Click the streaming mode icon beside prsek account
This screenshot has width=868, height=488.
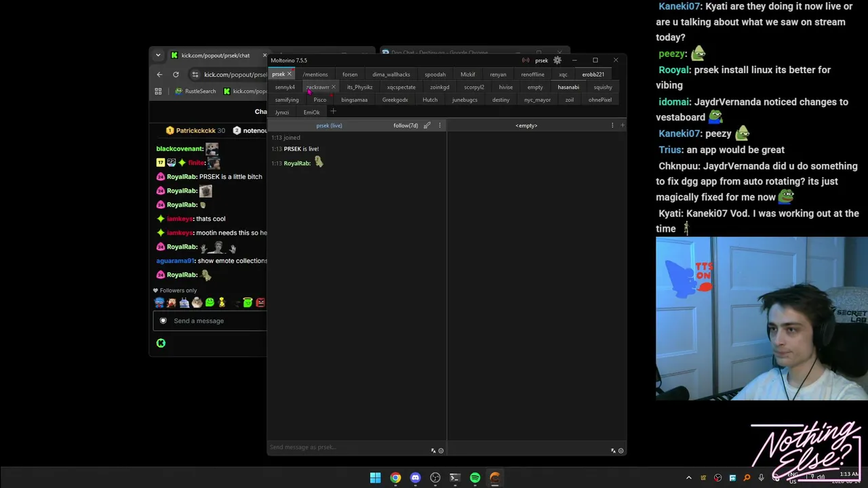pos(526,60)
